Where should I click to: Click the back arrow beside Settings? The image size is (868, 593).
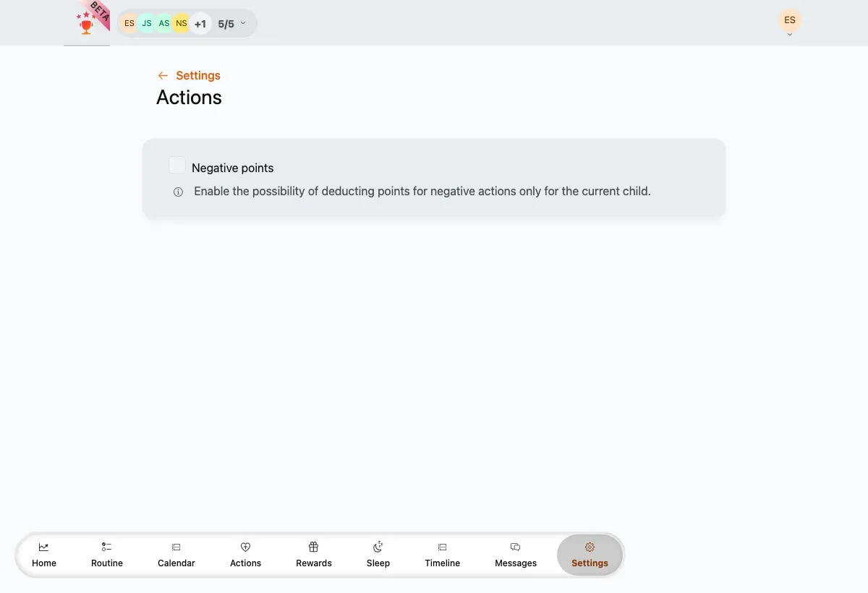click(x=163, y=75)
